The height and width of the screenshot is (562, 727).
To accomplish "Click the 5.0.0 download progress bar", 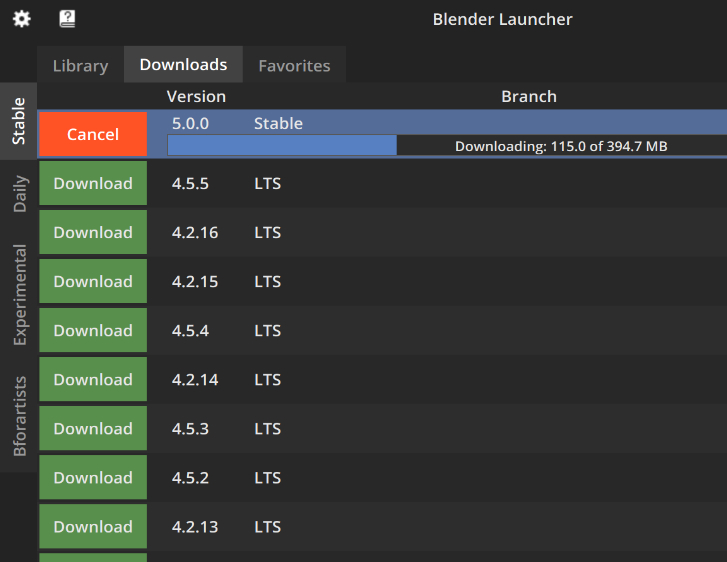I will pyautogui.click(x=447, y=146).
